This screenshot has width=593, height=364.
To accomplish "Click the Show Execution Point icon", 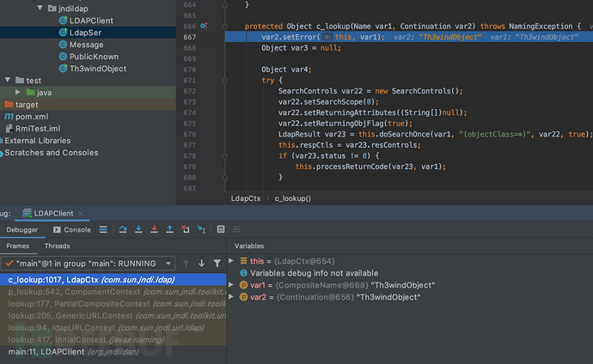I will click(x=103, y=229).
